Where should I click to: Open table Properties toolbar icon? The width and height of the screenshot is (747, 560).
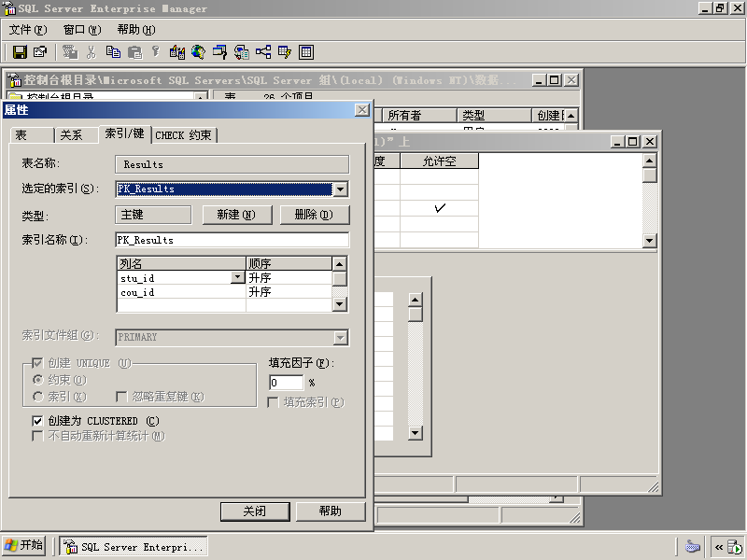(40, 52)
